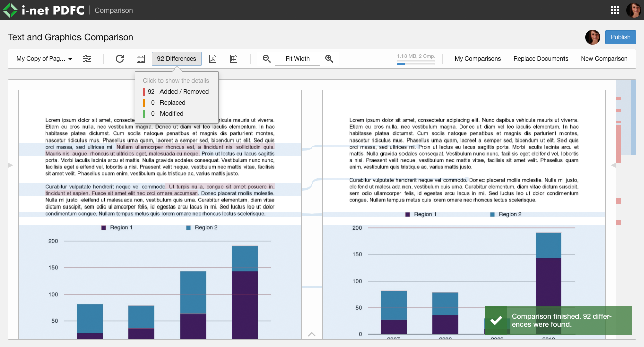Click the vertical scrollbar thumb
The height and width of the screenshot is (347, 644).
point(633,117)
